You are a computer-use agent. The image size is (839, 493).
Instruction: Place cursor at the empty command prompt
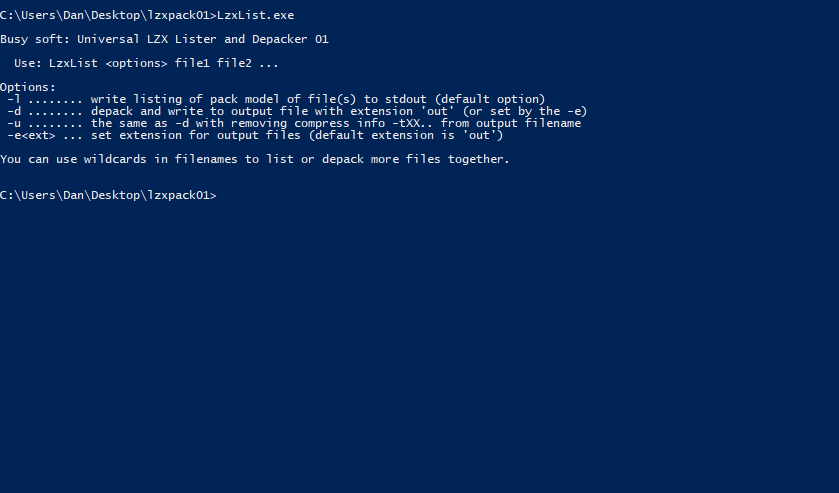coord(220,195)
